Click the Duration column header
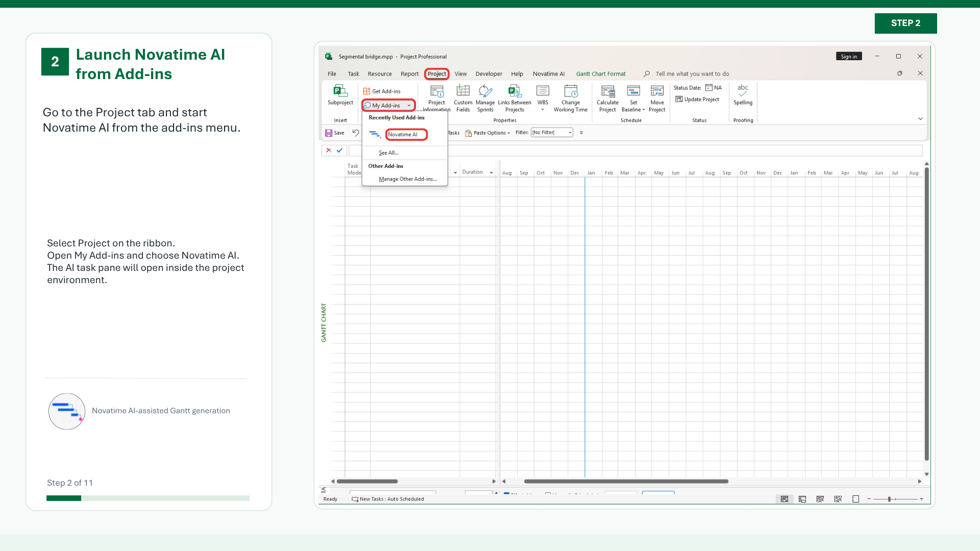Viewport: 980px width, 551px height. point(473,172)
